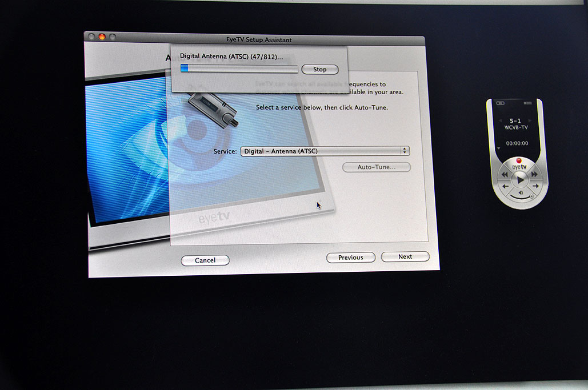This screenshot has width=588, height=390.
Task: Click the pill-shaped icon atop the remote display
Action: coord(500,103)
